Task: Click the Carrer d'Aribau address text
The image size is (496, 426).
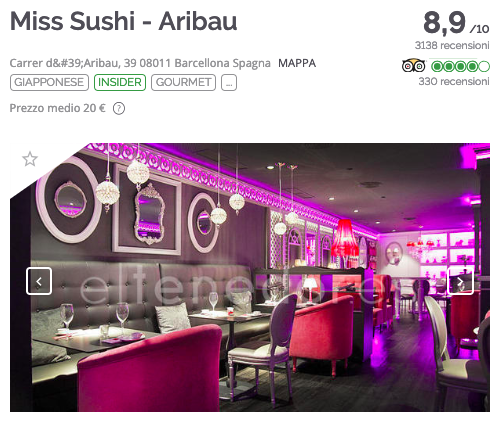Action: [140, 63]
